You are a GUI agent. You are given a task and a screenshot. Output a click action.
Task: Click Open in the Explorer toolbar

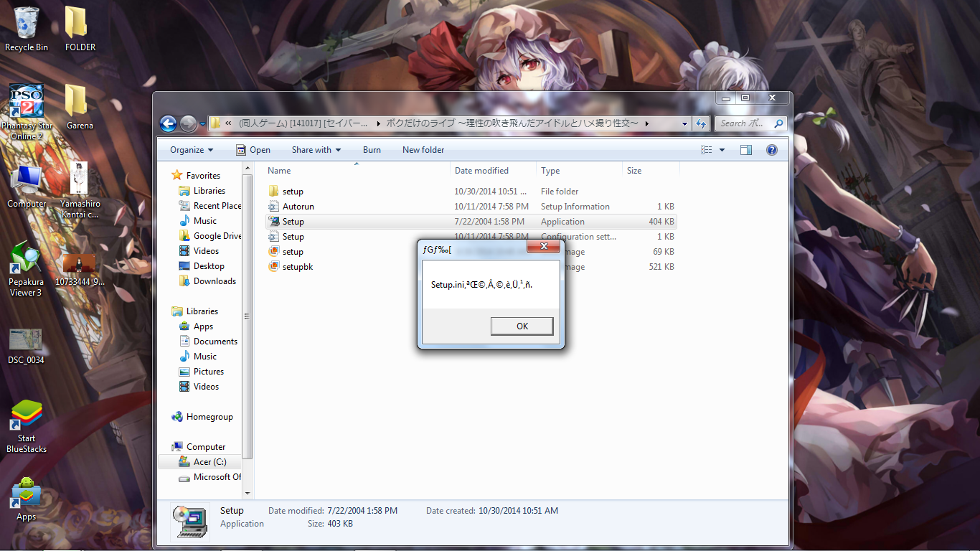(x=253, y=150)
